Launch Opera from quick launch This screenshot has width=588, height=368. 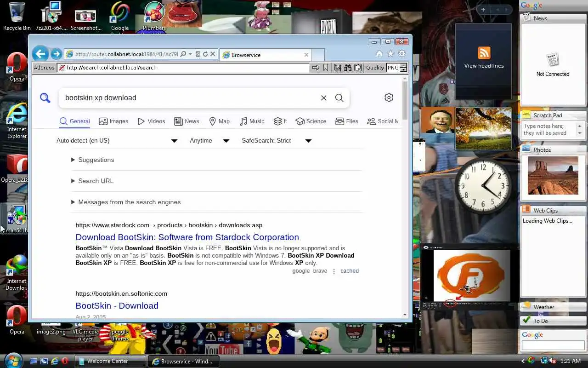pyautogui.click(x=65, y=361)
